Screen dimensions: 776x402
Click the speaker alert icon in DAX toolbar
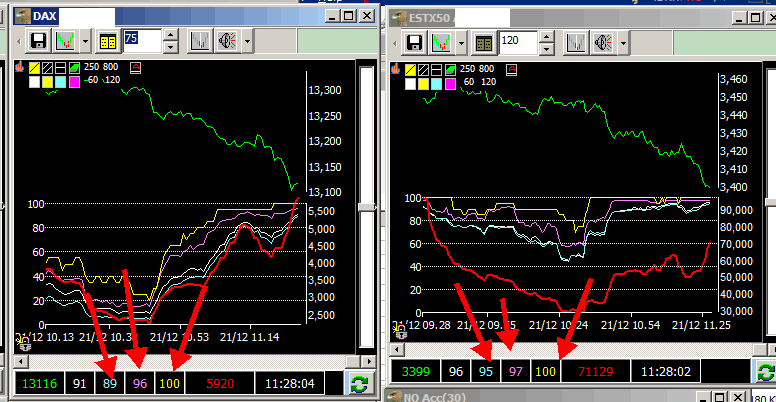[227, 41]
